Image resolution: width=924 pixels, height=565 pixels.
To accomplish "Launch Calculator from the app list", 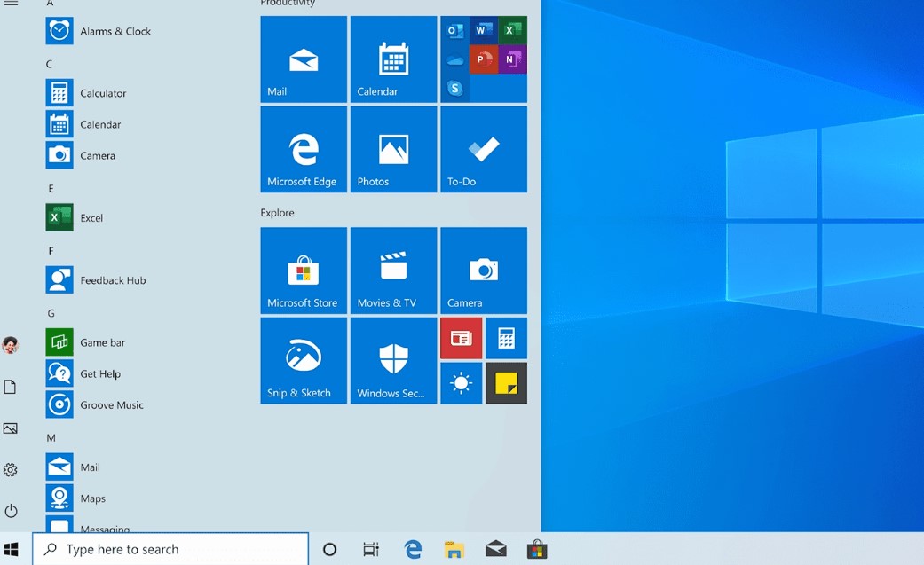I will 86,93.
